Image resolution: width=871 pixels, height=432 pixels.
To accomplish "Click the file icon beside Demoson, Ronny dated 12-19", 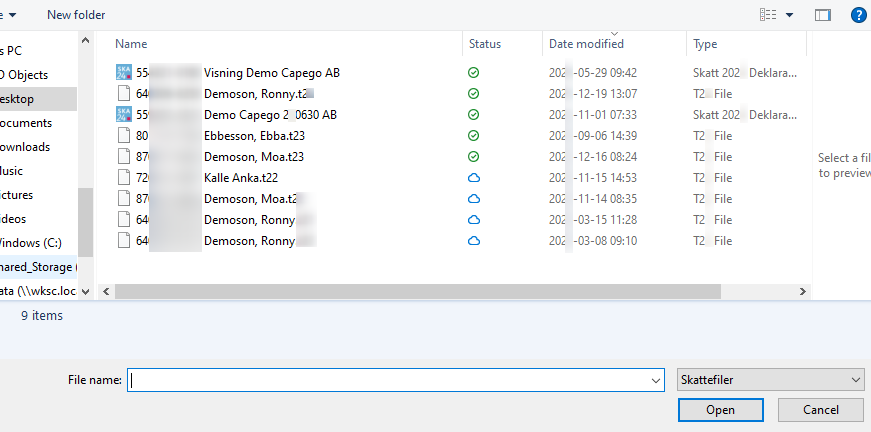I will click(124, 94).
